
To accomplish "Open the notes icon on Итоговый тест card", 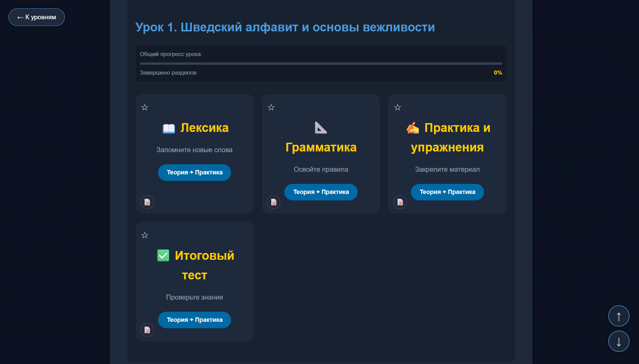I will (x=147, y=330).
